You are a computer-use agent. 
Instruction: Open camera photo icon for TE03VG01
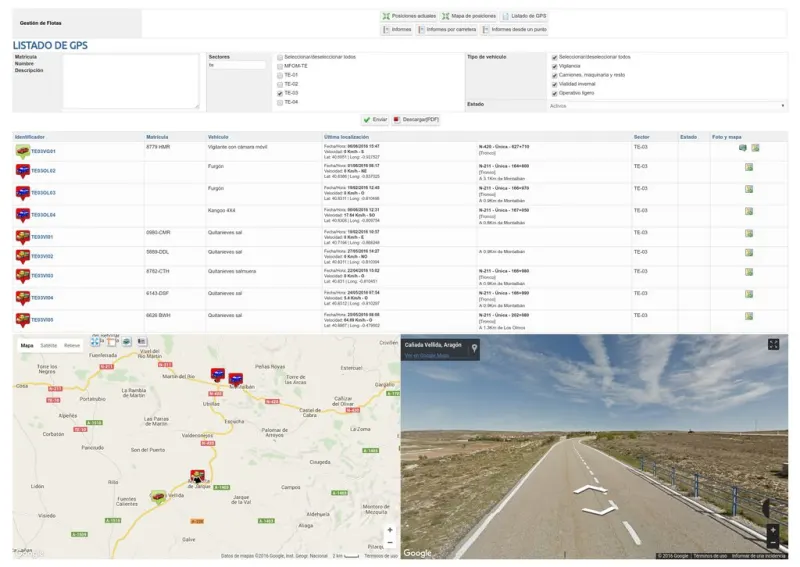pyautogui.click(x=742, y=148)
